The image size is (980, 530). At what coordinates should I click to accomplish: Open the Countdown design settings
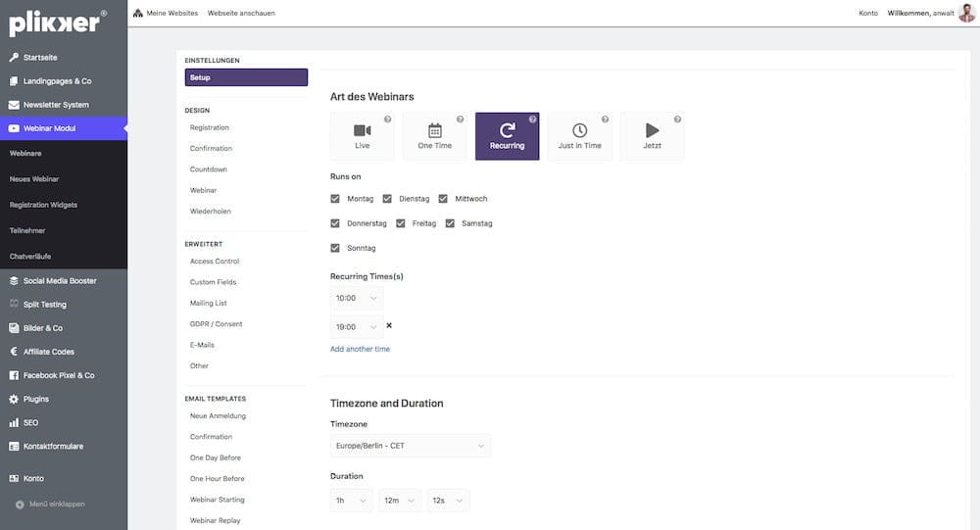click(208, 169)
